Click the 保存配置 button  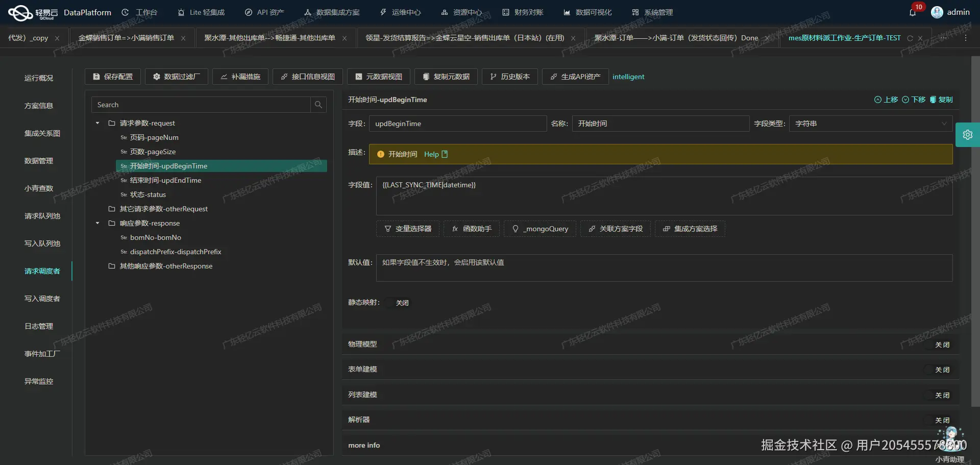coord(113,77)
